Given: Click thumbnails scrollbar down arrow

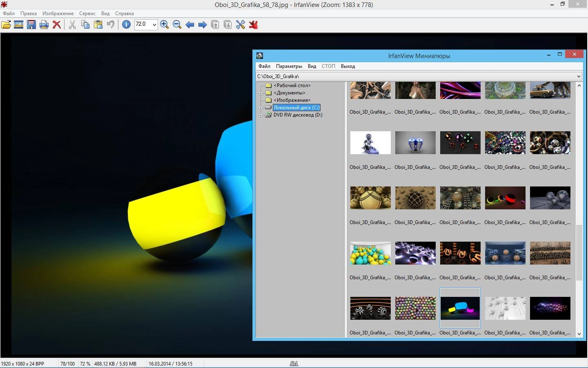Looking at the screenshot, I should 579,334.
